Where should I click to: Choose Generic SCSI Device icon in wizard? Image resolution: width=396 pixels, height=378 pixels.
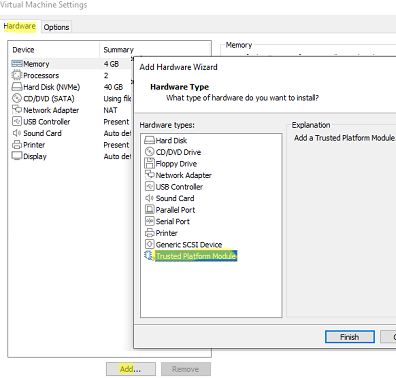click(150, 244)
